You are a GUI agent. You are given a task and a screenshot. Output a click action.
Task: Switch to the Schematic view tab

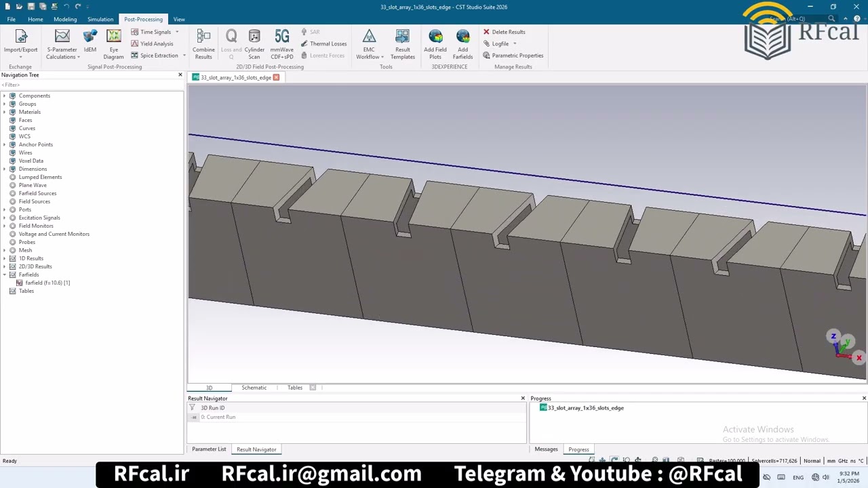(254, 388)
